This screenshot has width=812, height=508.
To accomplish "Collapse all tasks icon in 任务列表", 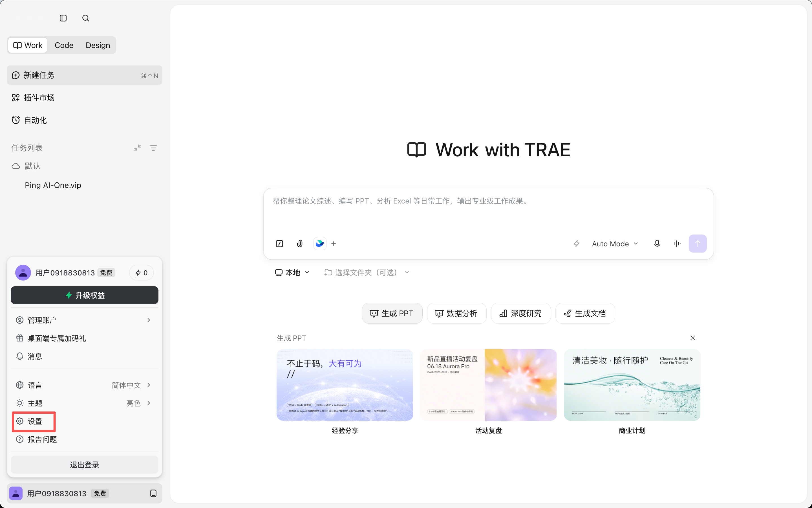I will click(138, 148).
